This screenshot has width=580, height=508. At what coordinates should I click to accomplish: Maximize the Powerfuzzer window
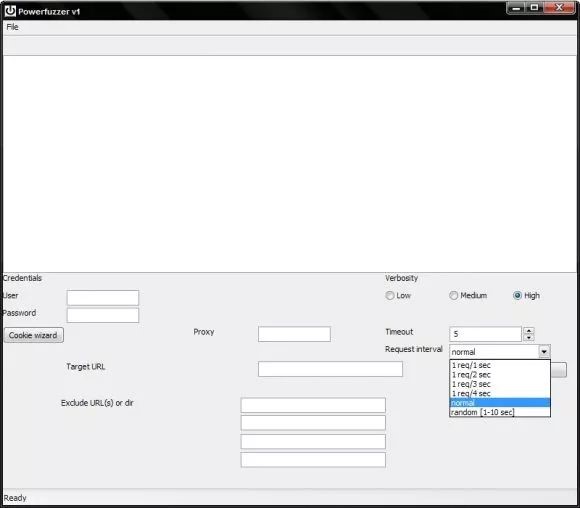534,7
